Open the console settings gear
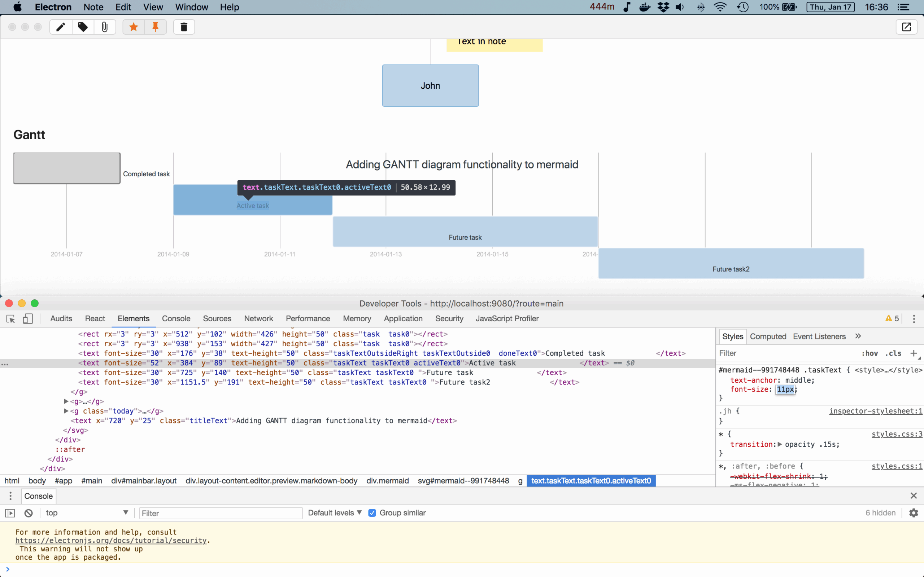The image size is (924, 577). click(913, 513)
